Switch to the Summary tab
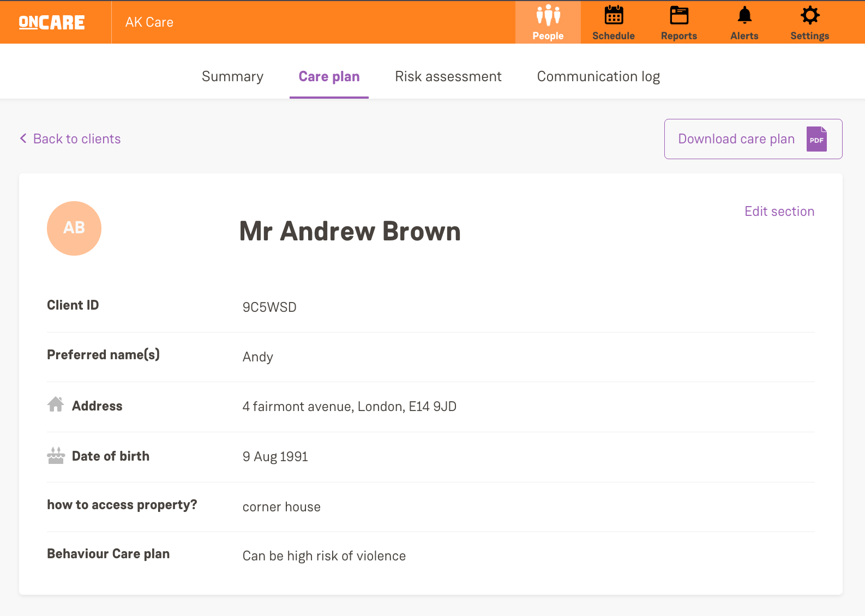 (232, 77)
